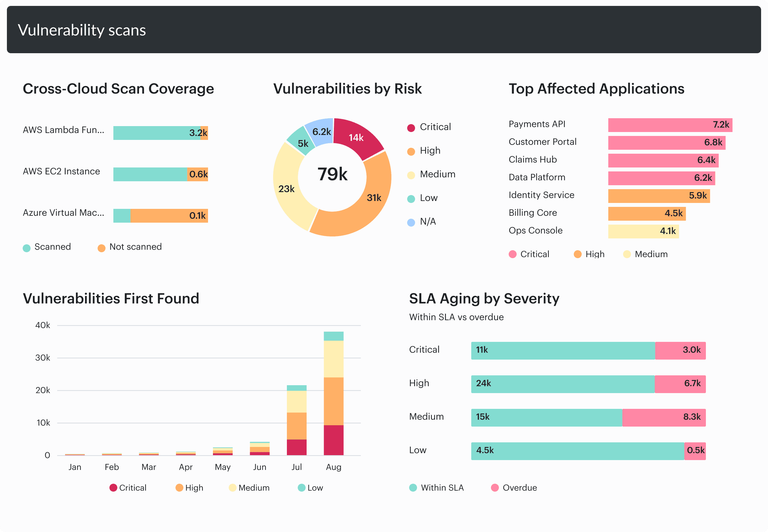Toggle N/A legend in Vulnerabilities by Risk
This screenshot has height=532, width=768.
pyautogui.click(x=422, y=222)
